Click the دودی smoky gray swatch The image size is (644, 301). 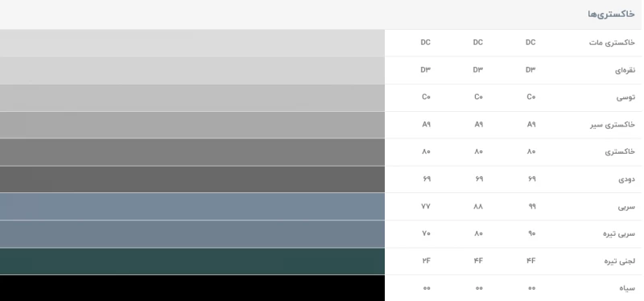(192, 179)
